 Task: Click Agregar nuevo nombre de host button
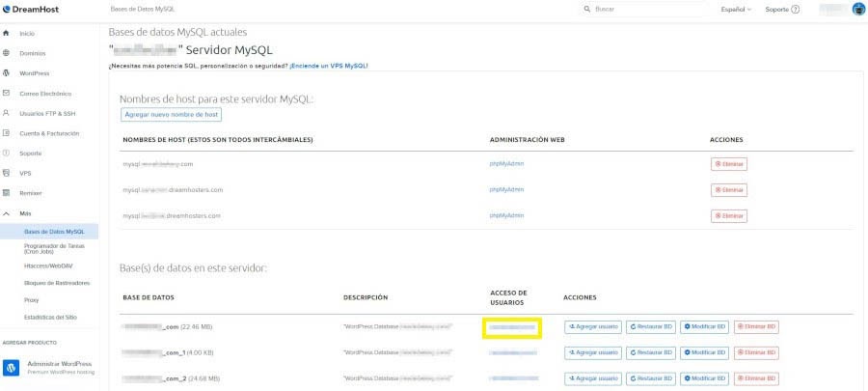tap(172, 114)
